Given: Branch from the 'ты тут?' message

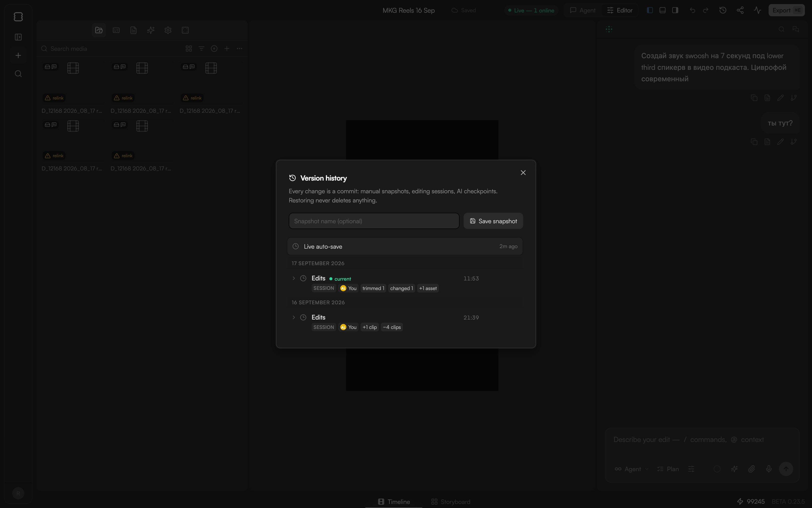Looking at the screenshot, I should [793, 142].
